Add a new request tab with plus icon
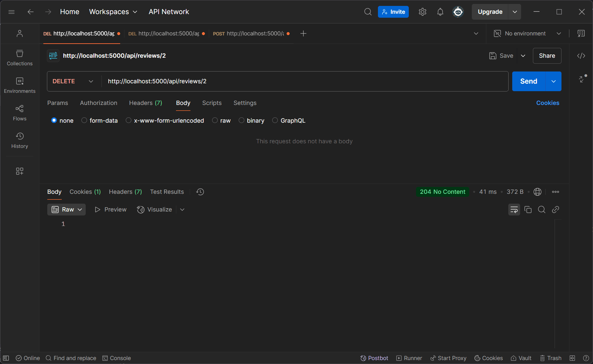Viewport: 593px width, 364px height. (x=303, y=33)
